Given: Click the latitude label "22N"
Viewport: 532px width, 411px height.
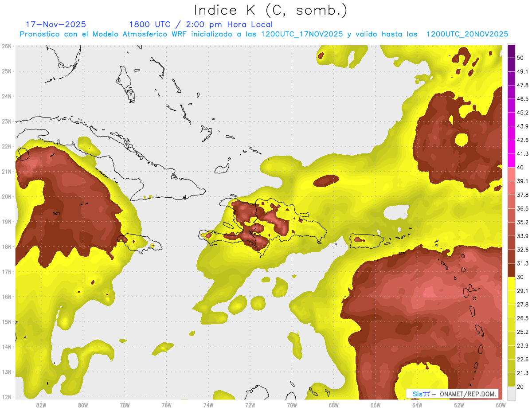Looking at the screenshot, I should [7, 146].
